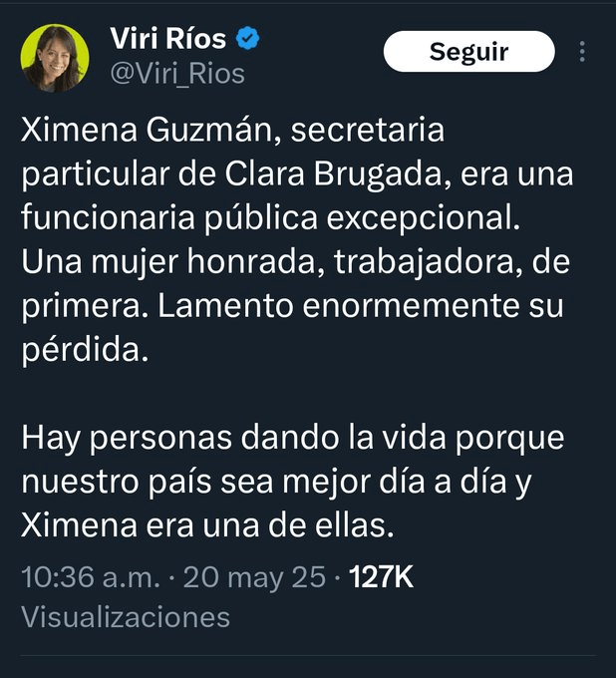Viewport: 616px width, 678px height.
Task: View the 127K views count
Action: (382, 577)
